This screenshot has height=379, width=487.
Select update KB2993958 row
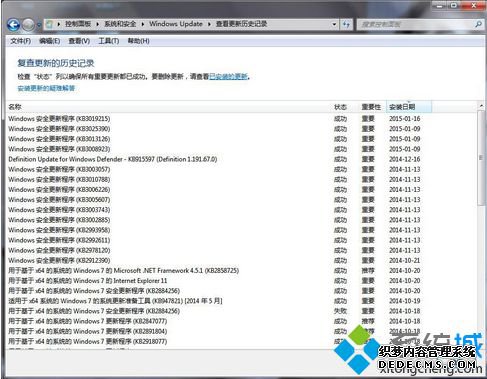click(x=241, y=230)
